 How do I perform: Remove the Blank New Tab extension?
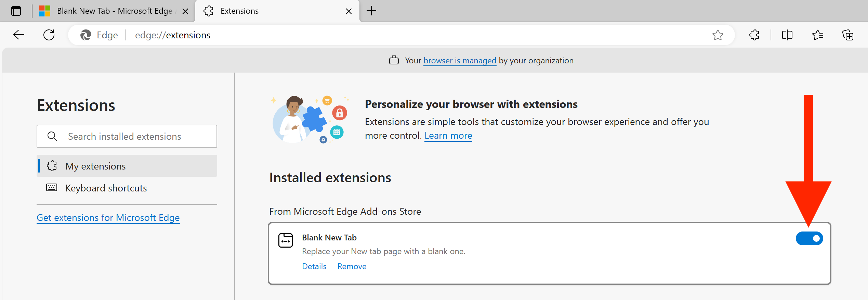(352, 266)
